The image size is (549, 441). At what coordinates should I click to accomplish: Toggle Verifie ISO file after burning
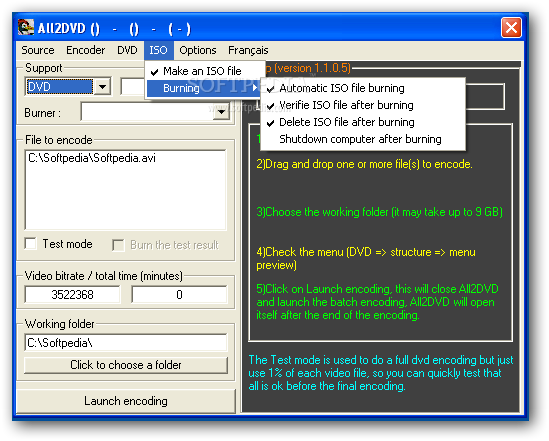pyautogui.click(x=363, y=105)
